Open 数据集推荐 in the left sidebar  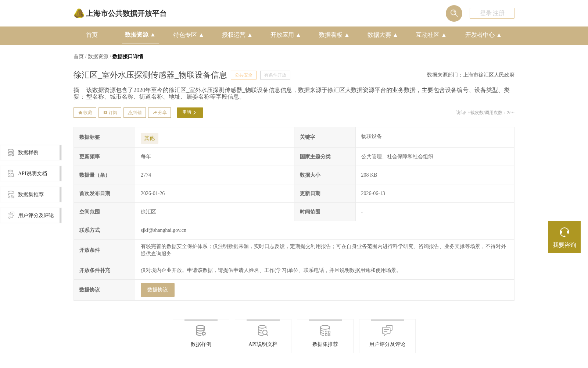(31, 195)
